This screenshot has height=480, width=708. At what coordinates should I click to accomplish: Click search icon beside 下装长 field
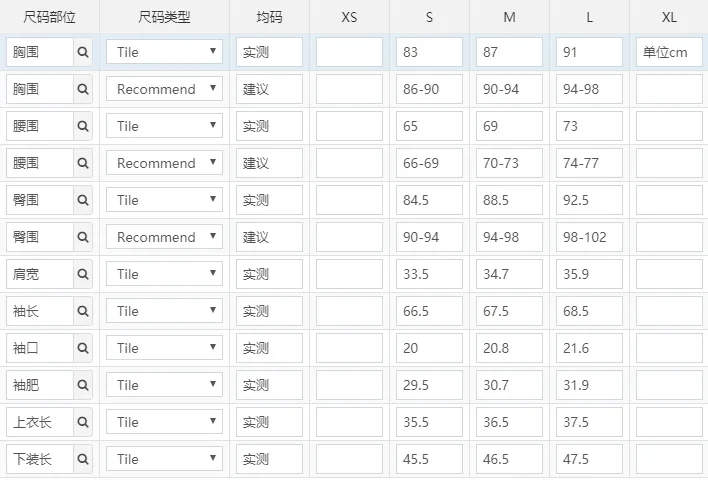pos(83,459)
